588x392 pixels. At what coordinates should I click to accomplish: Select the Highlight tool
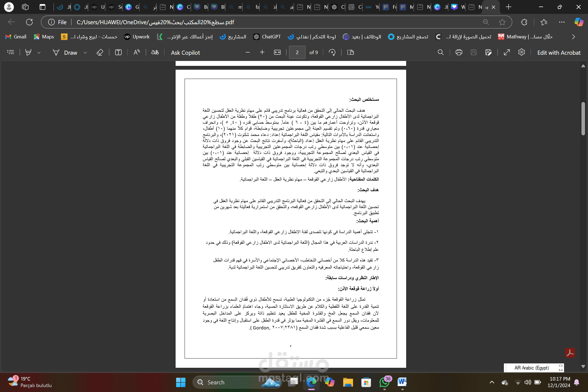(28, 52)
